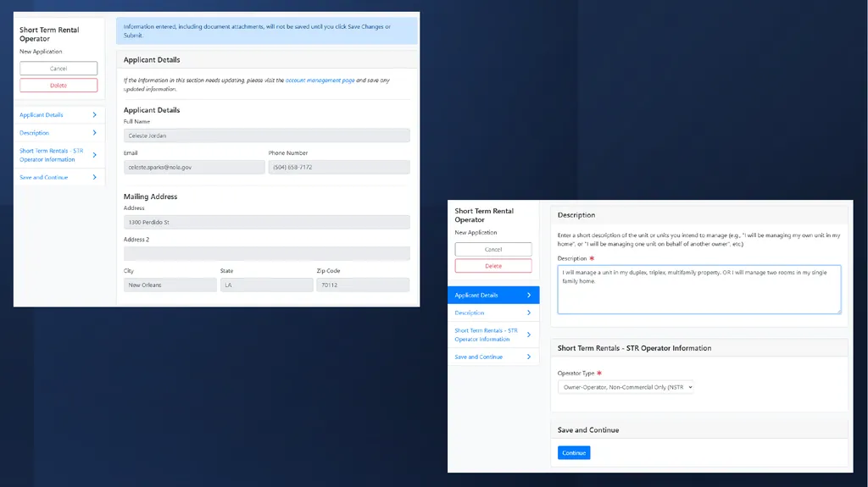Click the Address field with 1300 Perdido St
This screenshot has height=487, width=868.
point(267,222)
